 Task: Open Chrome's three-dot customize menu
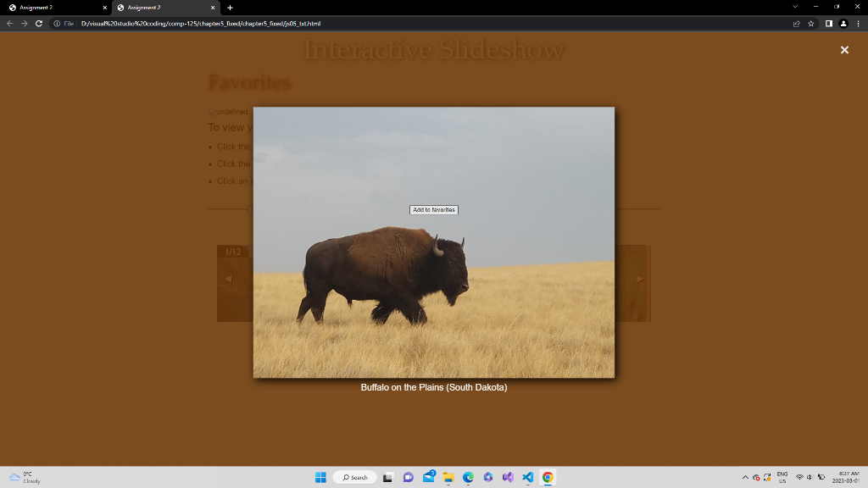[858, 24]
